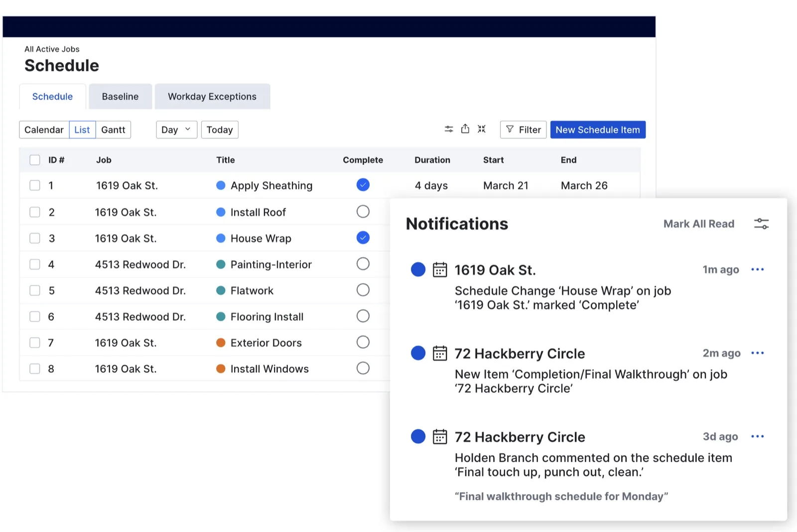Click New Schedule Item button

(598, 130)
